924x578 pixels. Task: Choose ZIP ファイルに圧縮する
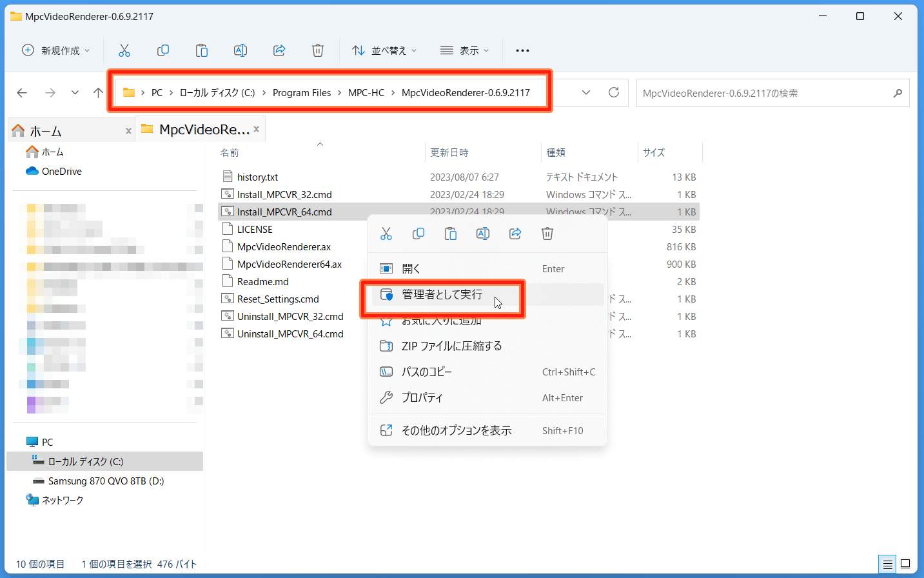click(x=488, y=346)
